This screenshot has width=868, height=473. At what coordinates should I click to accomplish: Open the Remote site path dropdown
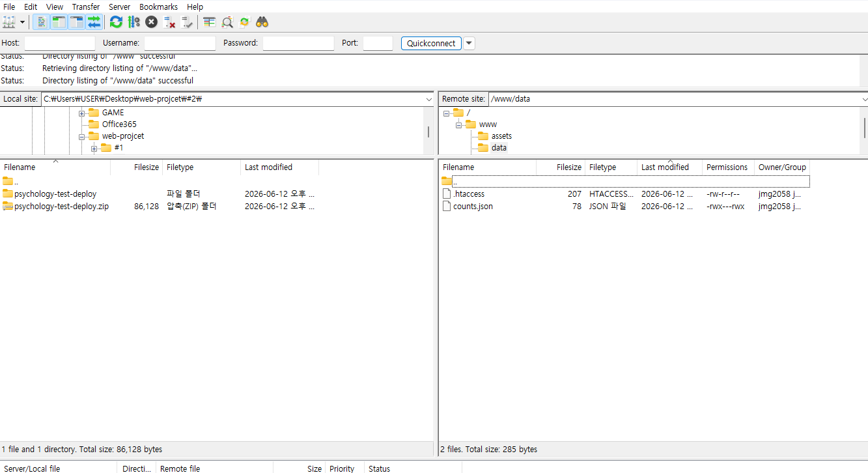point(864,99)
